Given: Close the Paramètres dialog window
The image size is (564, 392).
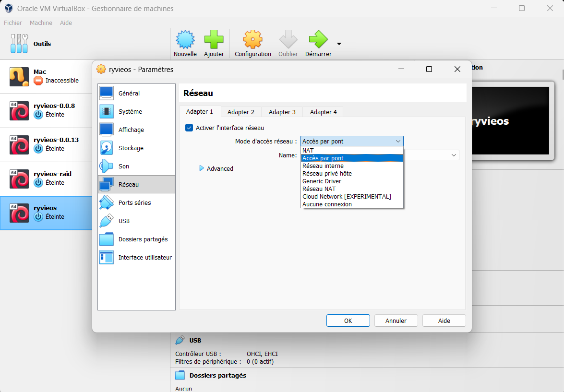Looking at the screenshot, I should [457, 69].
